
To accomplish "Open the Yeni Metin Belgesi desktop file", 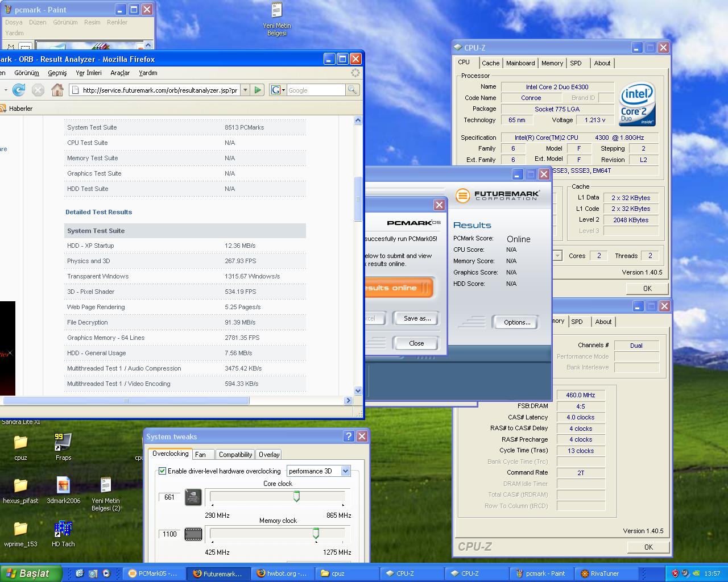I will click(276, 19).
